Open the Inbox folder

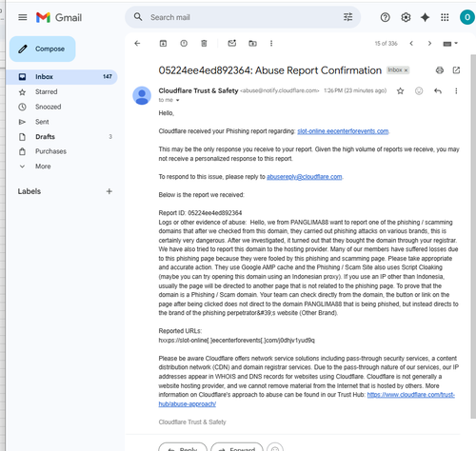62,77
